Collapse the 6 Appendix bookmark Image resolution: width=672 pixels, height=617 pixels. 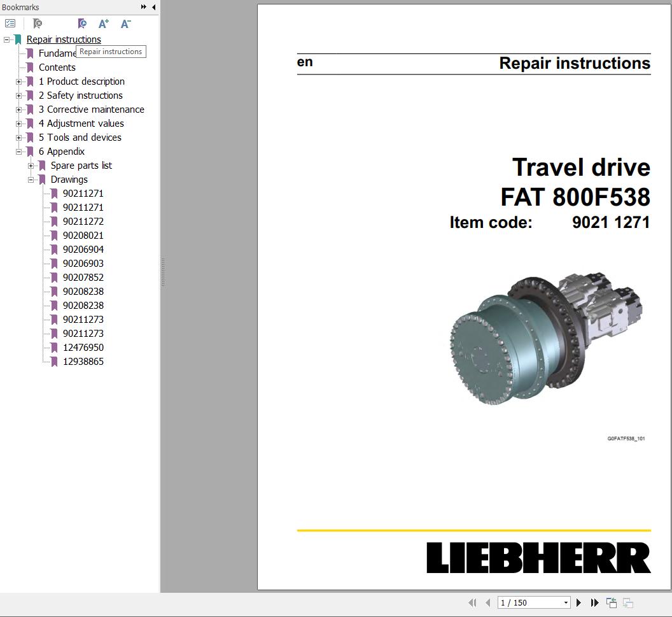pyautogui.click(x=18, y=152)
